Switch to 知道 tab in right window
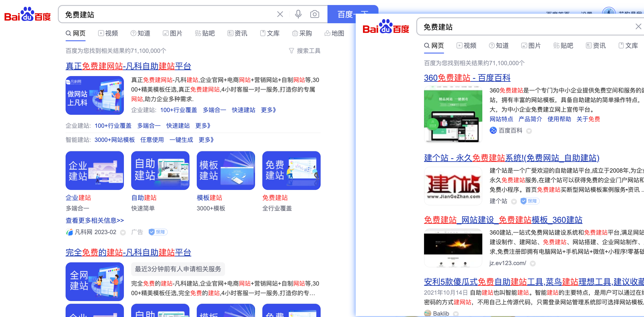This screenshot has width=644, height=317. pyautogui.click(x=499, y=46)
